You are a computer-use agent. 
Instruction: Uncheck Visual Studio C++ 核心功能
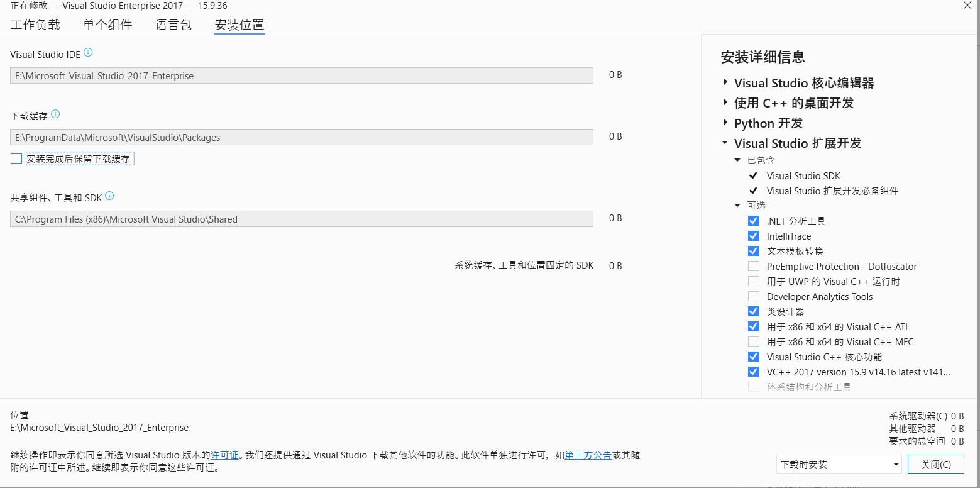(x=754, y=357)
